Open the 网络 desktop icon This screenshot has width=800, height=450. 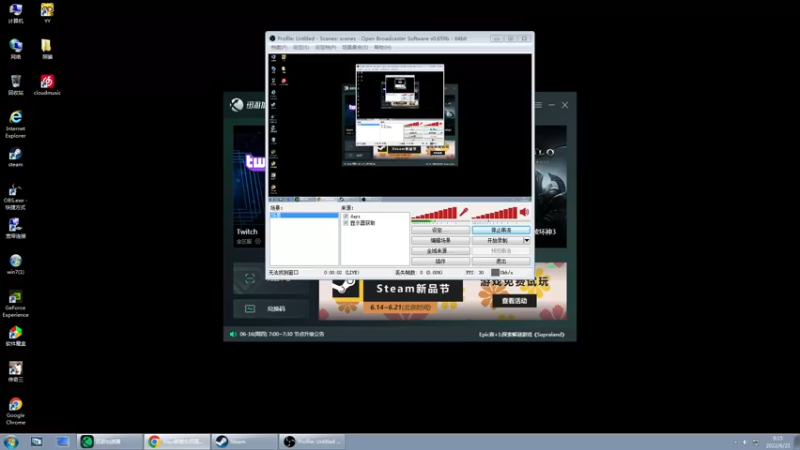point(15,49)
